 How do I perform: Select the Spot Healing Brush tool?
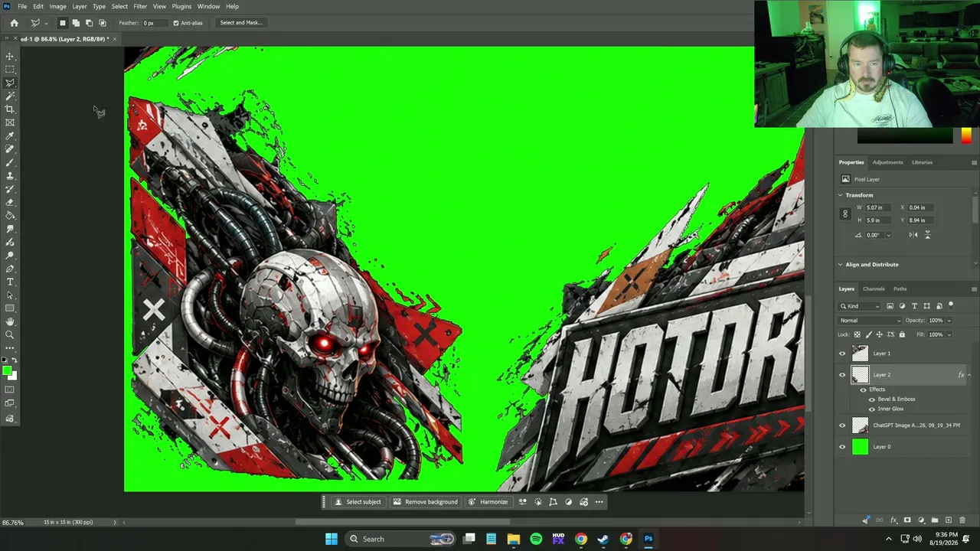coord(10,149)
